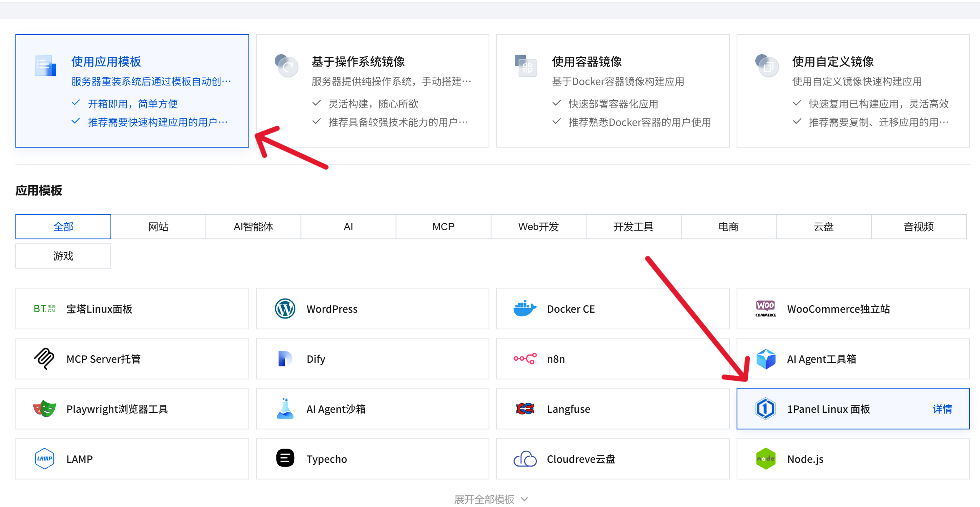The image size is (980, 507).
Task: Click the WordPress logo icon
Action: 285,309
